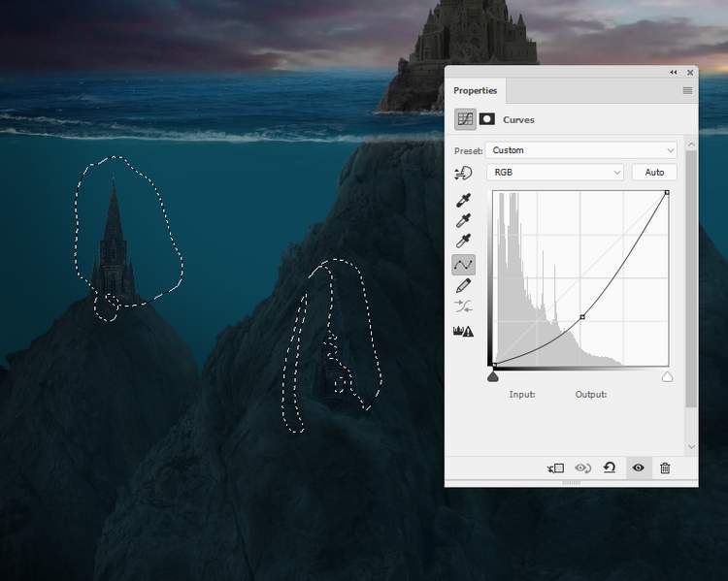Reset curves to adjustment defaults
728x581 pixels.
(x=610, y=468)
